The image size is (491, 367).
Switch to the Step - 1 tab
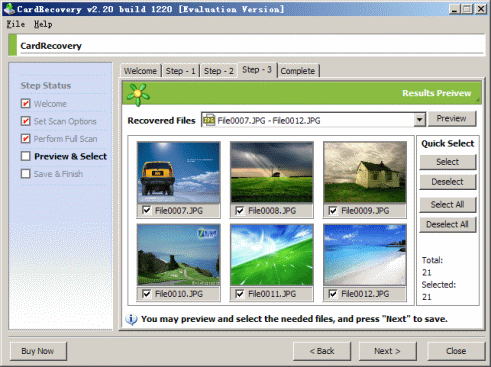(180, 71)
